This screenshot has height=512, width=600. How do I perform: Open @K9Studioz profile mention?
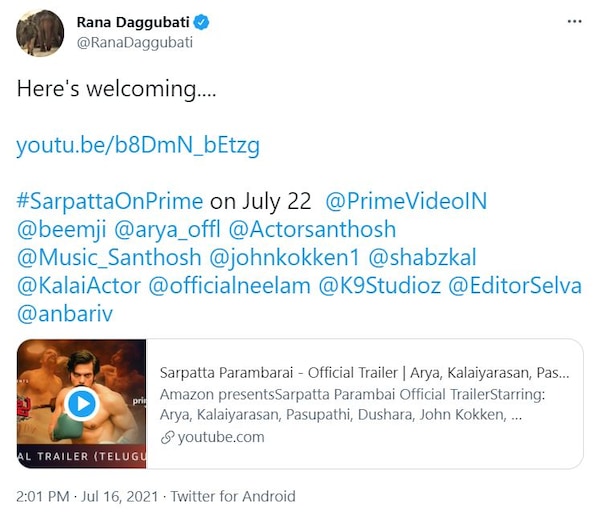(379, 285)
